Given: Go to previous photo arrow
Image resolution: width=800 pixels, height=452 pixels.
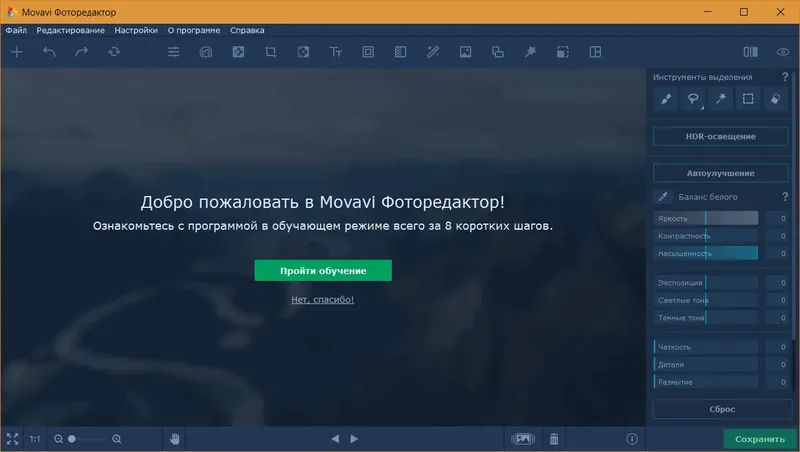Looking at the screenshot, I should point(335,439).
